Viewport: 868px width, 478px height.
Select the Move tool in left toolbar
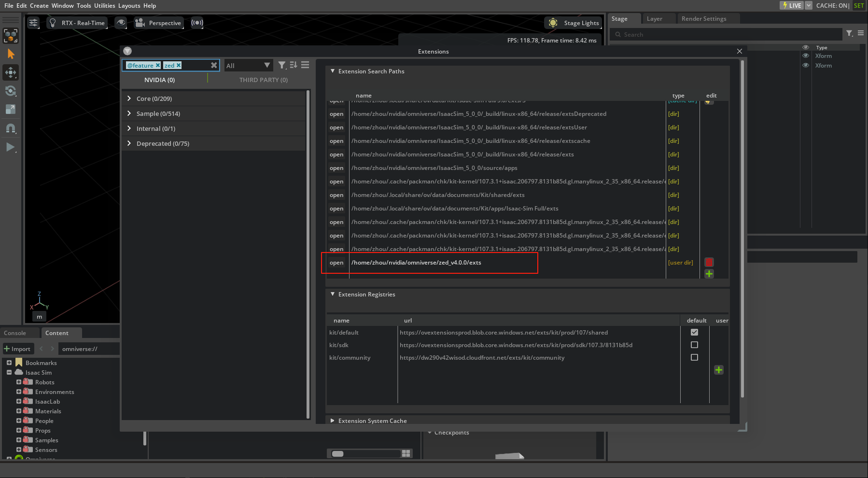tap(11, 72)
